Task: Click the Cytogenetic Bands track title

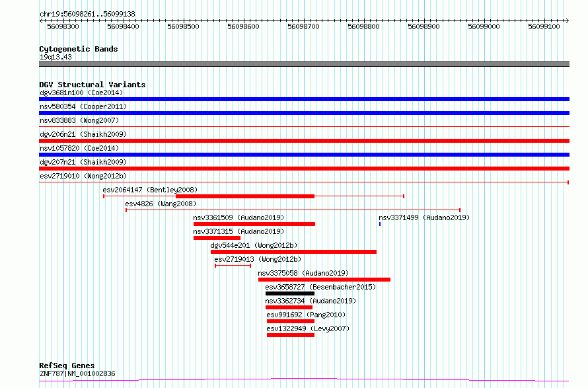Action: click(79, 49)
